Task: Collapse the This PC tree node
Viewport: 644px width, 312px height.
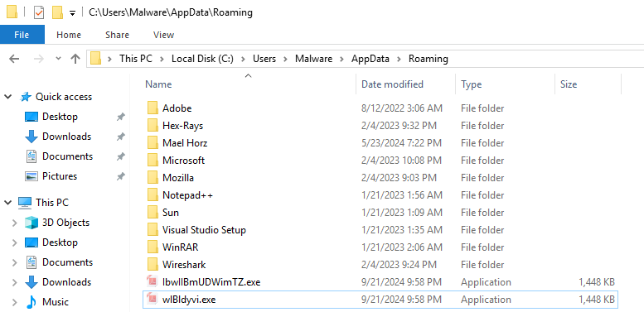Action: 7,203
